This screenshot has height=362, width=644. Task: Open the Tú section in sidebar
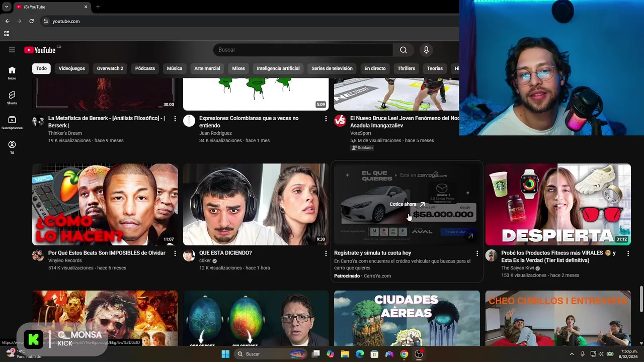[x=12, y=147]
